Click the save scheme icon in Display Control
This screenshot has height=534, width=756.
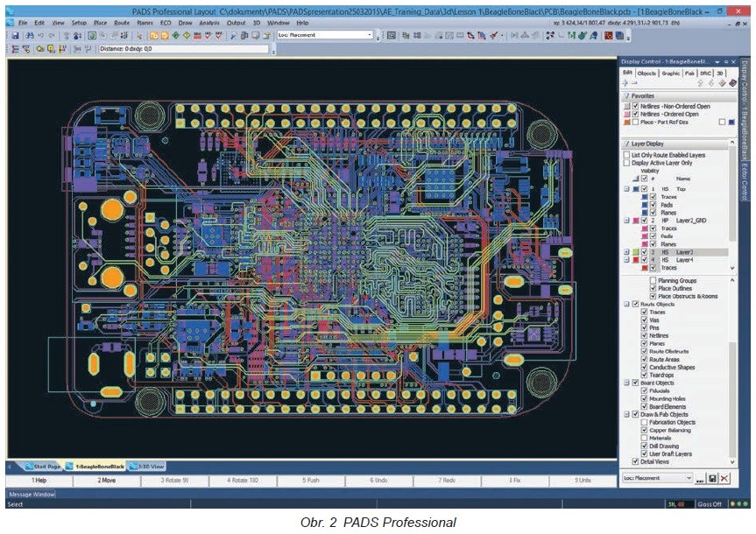coord(710,478)
